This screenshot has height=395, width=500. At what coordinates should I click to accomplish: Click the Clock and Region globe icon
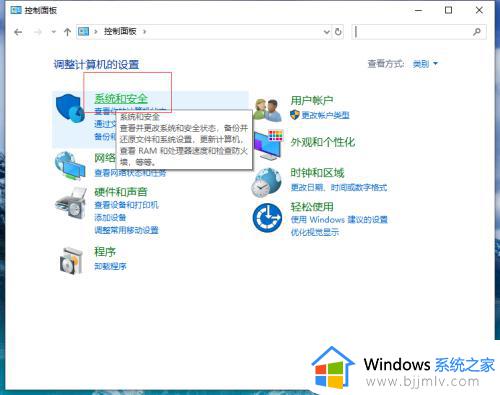click(266, 182)
